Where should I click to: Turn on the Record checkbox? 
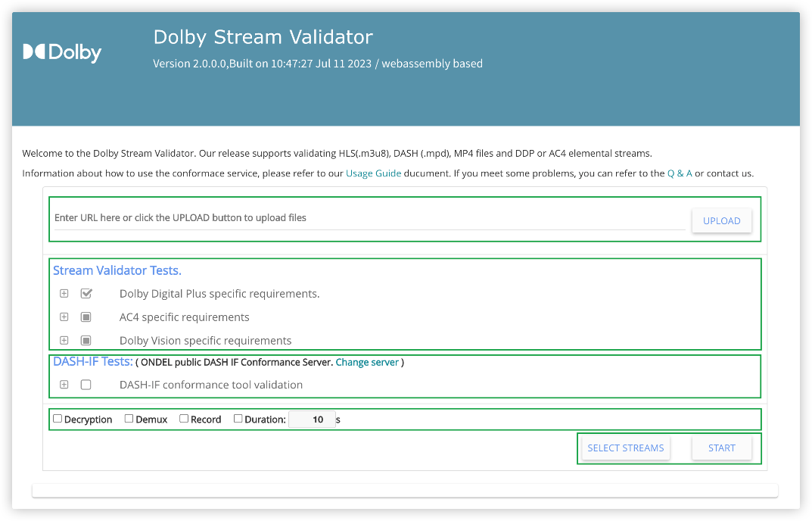click(184, 419)
